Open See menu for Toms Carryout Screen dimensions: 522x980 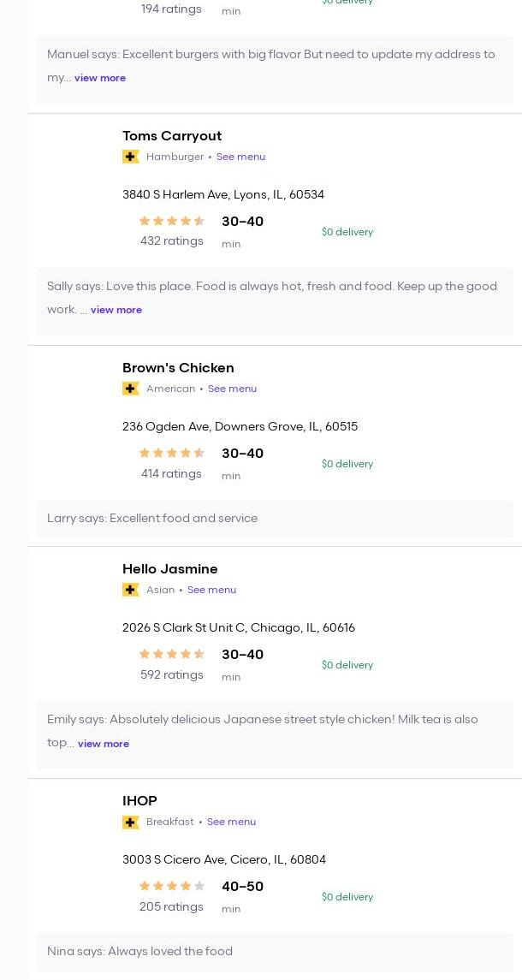240,157
